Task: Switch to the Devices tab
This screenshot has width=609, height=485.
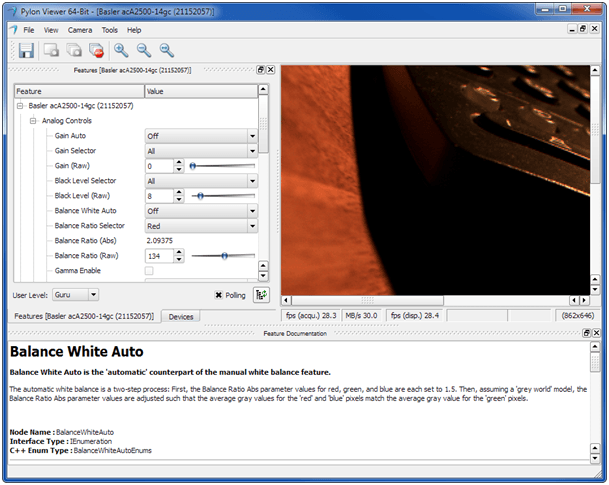Action: coord(181,317)
